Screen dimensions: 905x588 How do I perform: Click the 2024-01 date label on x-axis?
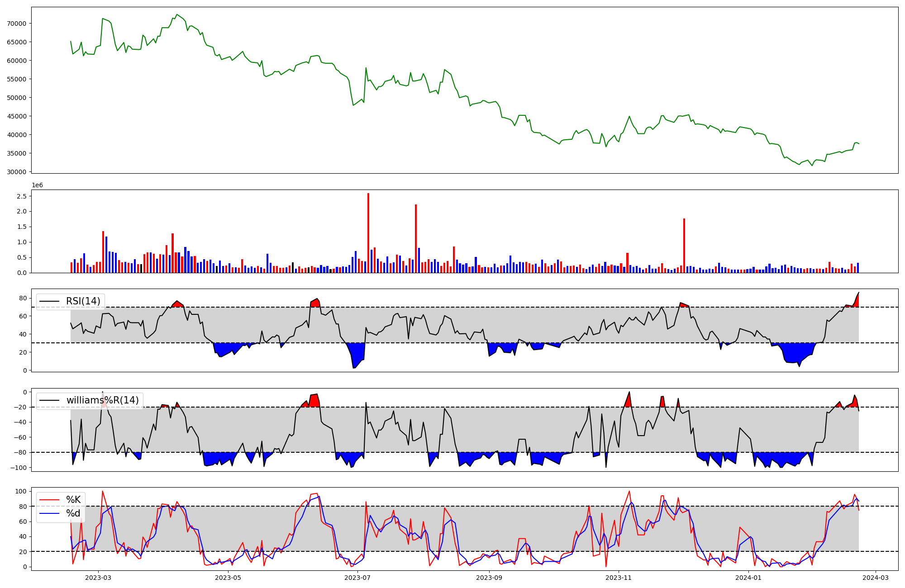point(748,578)
